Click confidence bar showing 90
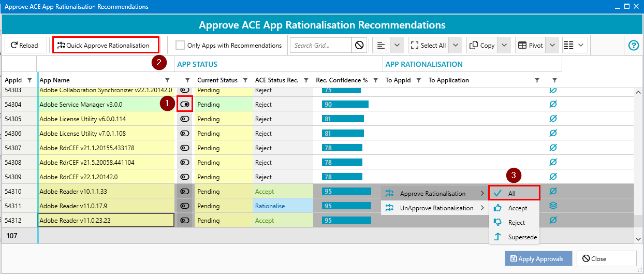This screenshot has width=644, height=274. [345, 105]
